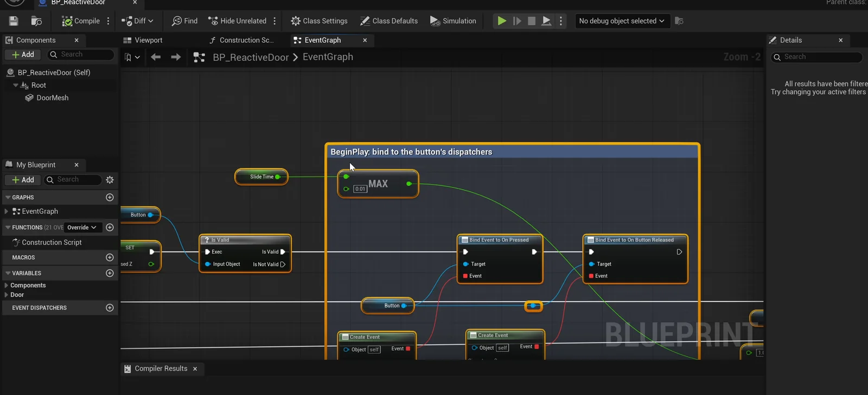Screen dimensions: 868x395
Task: Click the Eject playback button
Action: point(547,21)
